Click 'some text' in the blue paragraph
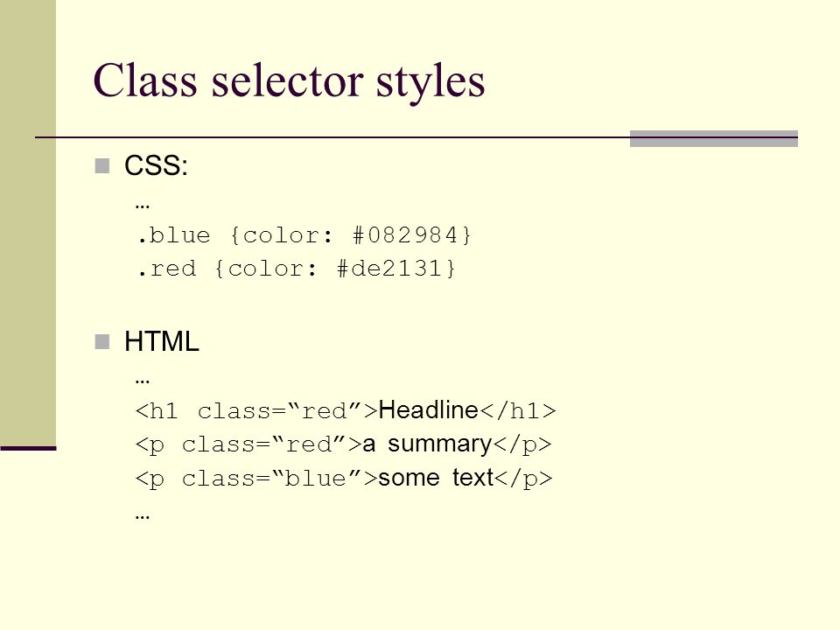 (436, 478)
